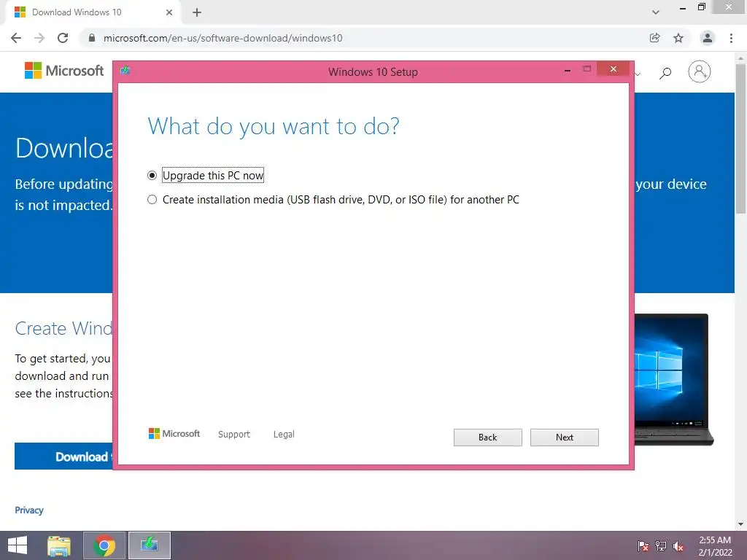Open the Windows Start menu
The height and width of the screenshot is (560, 747).
tap(18, 545)
